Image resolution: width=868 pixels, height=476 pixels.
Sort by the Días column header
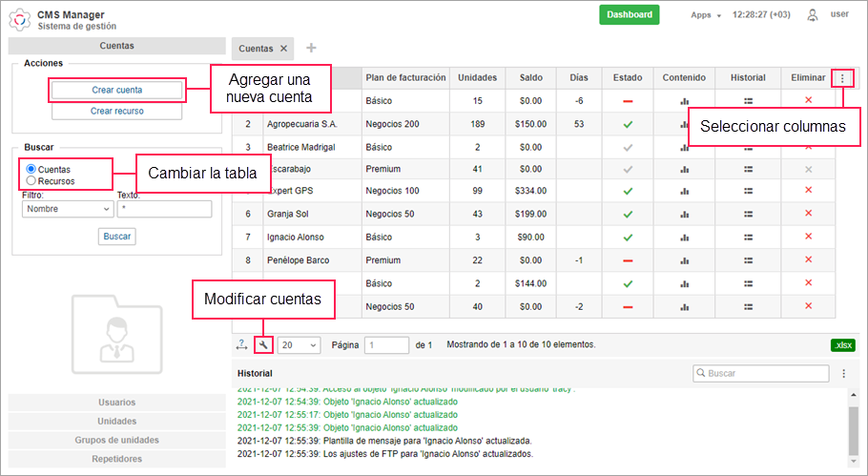coord(578,78)
